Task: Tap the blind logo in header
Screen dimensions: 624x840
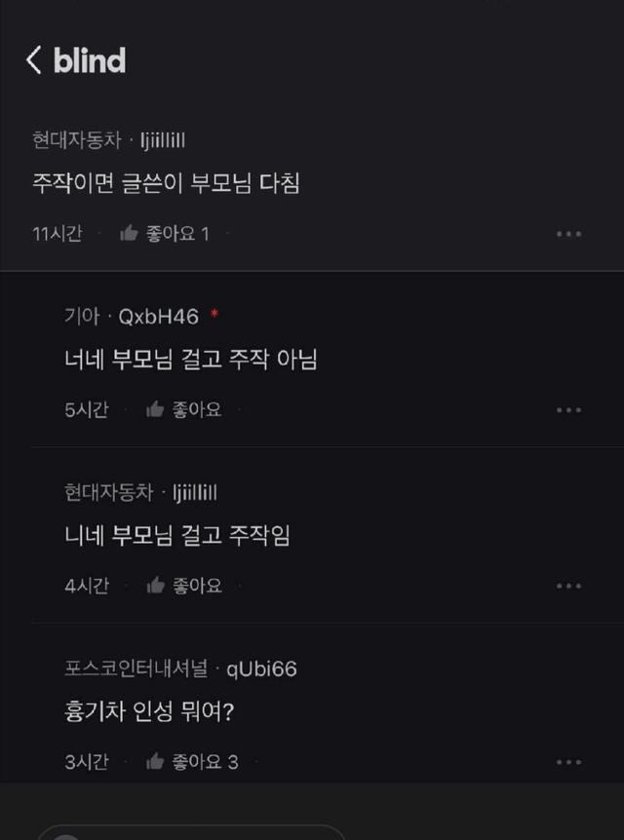Action: [x=89, y=60]
